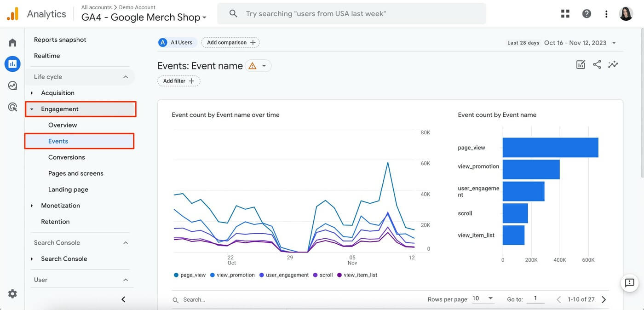Open the Home icon in left rail
Viewport: 644px width, 310px height.
click(x=12, y=43)
